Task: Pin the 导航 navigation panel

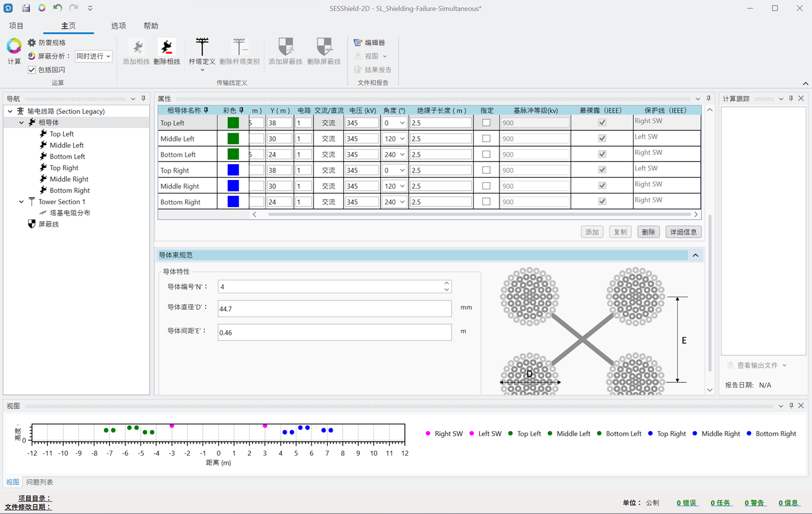Action: (x=143, y=99)
